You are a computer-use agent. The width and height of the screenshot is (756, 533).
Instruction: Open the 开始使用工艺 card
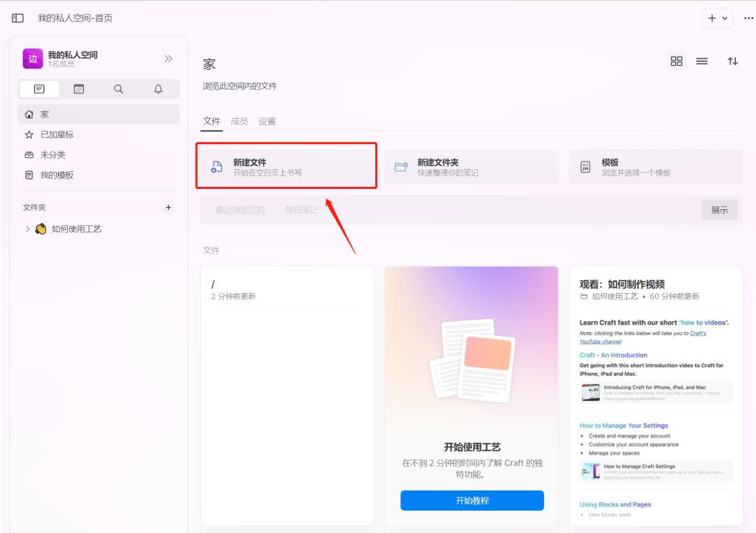(x=472, y=396)
